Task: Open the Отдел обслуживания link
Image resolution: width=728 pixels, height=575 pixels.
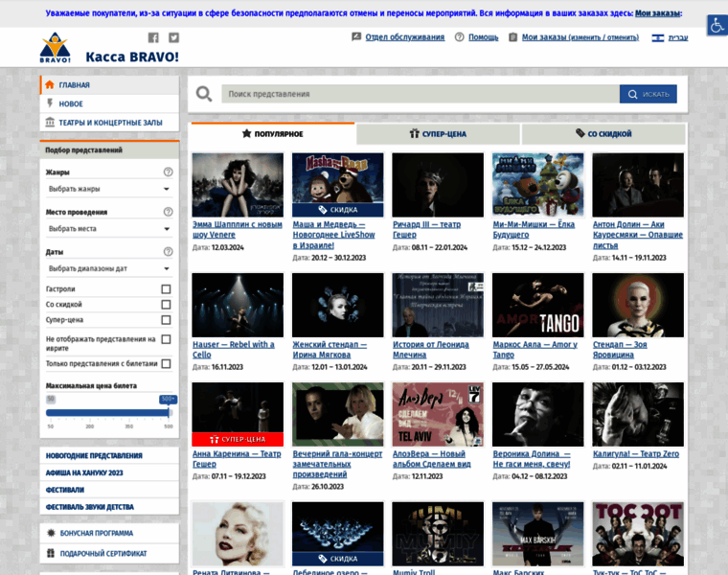Action: pos(405,37)
